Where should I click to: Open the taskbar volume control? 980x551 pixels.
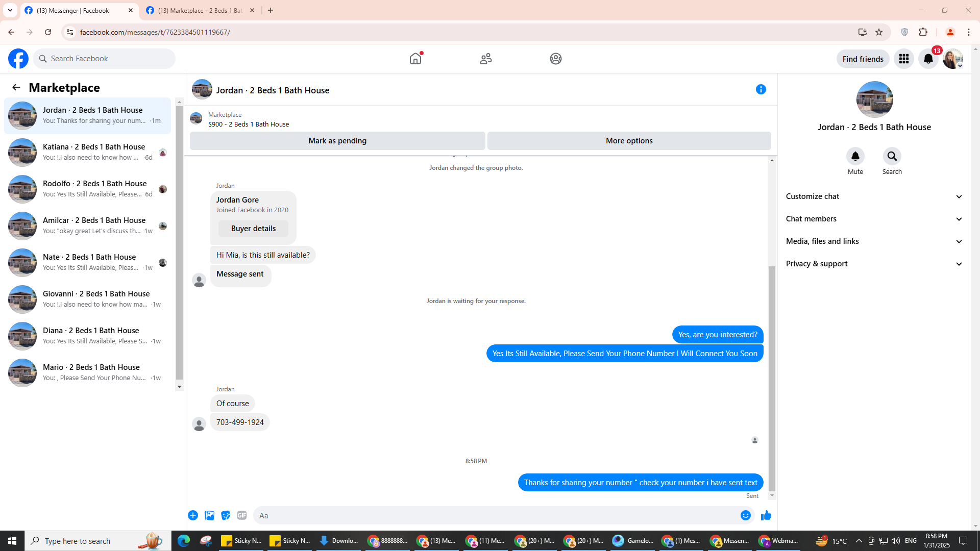coord(896,541)
